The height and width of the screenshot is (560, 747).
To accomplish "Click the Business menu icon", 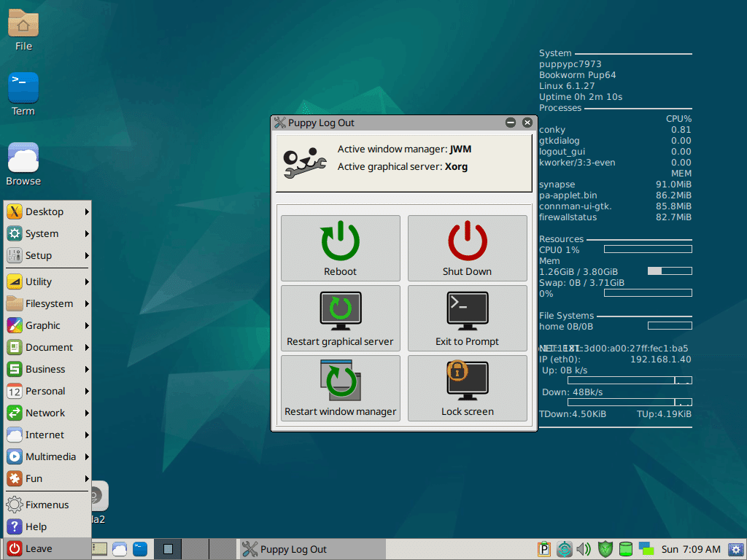I will [x=15, y=369].
